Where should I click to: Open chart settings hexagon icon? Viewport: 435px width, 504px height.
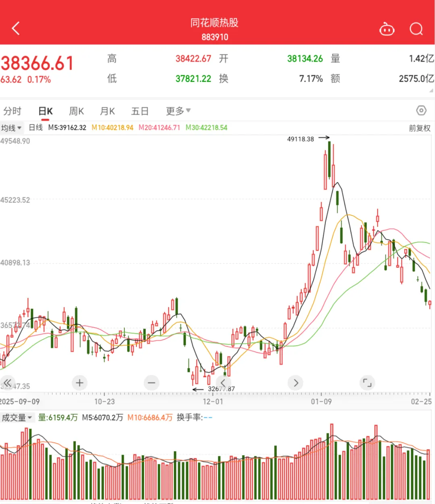[421, 110]
